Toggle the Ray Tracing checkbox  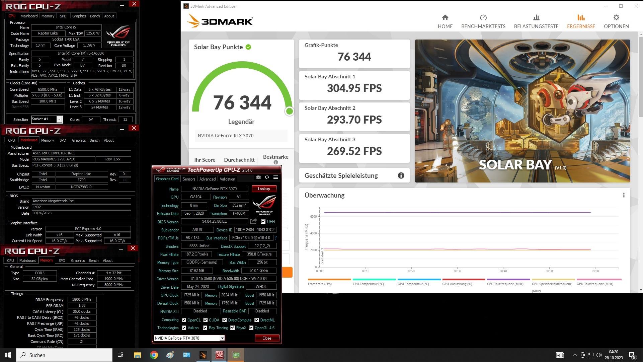pyautogui.click(x=205, y=328)
